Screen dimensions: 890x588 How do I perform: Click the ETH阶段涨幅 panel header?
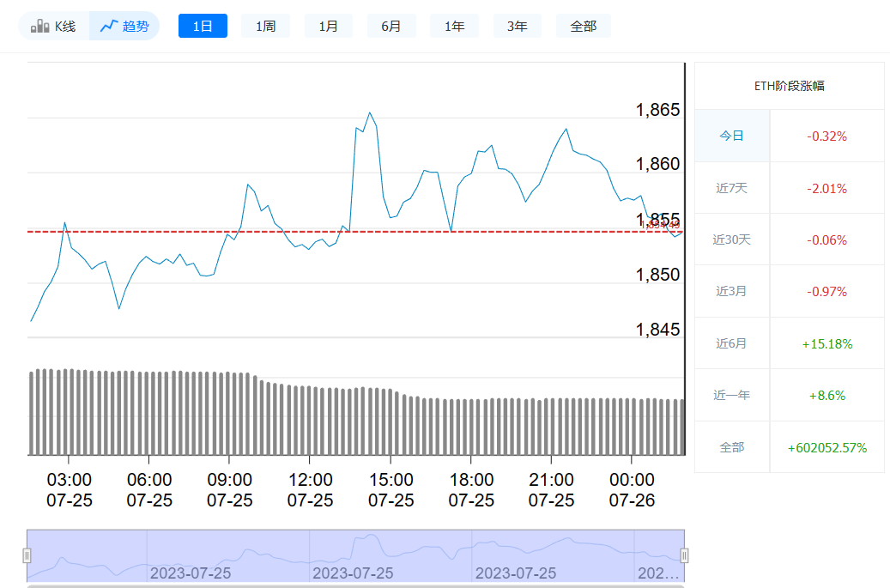(789, 86)
